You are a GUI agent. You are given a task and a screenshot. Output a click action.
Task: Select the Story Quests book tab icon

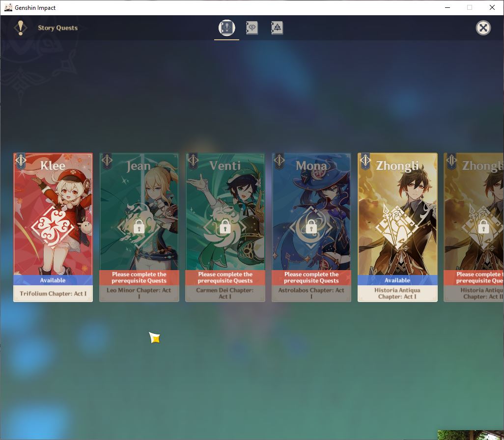[x=226, y=27]
